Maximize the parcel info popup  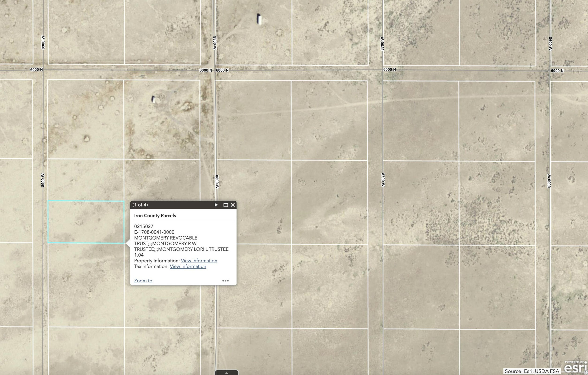click(226, 205)
